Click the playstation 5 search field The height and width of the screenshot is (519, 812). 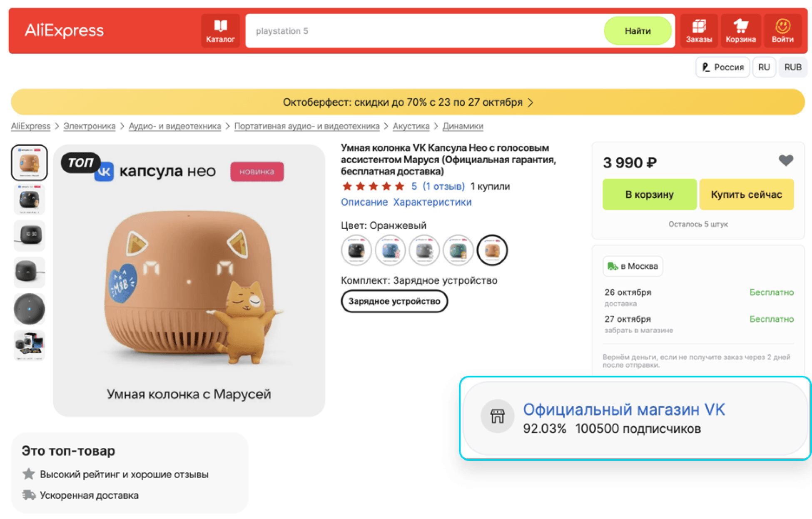pyautogui.click(x=425, y=31)
